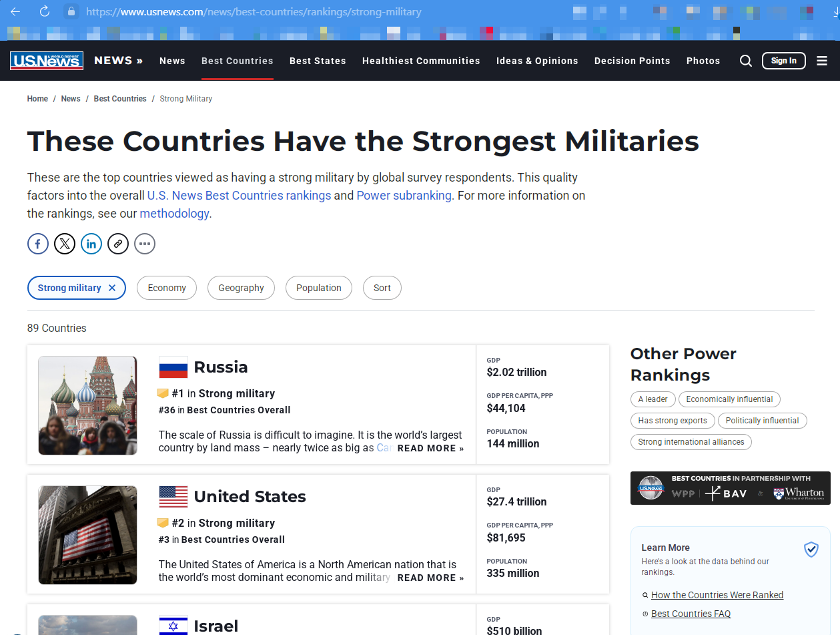This screenshot has height=635, width=840.
Task: Go to Best Countries breadcrumb
Action: click(120, 99)
